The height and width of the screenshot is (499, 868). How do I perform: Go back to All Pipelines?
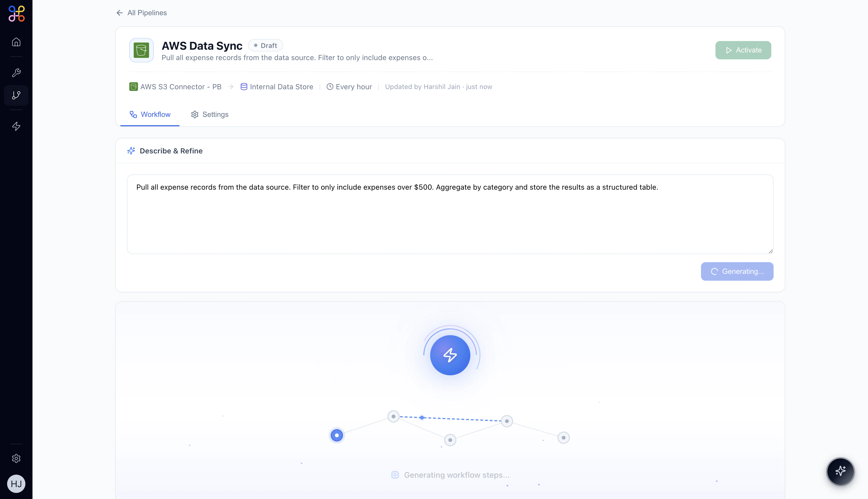(142, 13)
